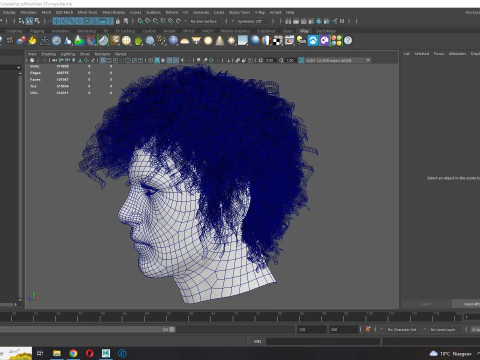Switch to the Sculpting shelf tab

click(14, 31)
